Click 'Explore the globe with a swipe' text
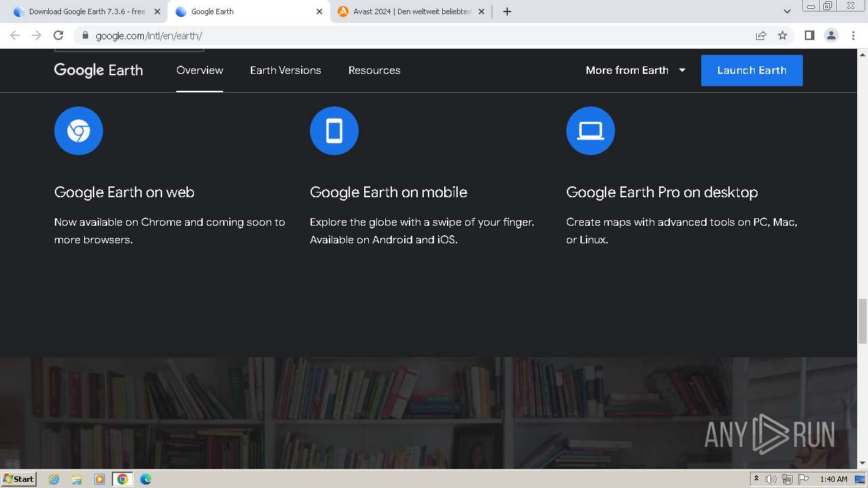868x488 pixels. coord(422,231)
